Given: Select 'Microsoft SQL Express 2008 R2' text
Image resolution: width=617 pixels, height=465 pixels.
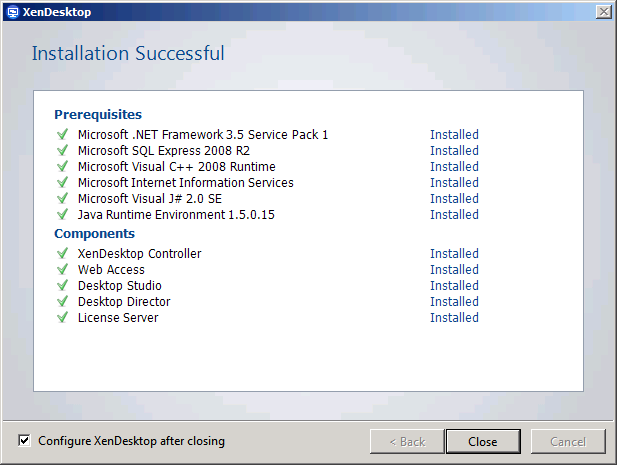Looking at the screenshot, I should pyautogui.click(x=164, y=151).
